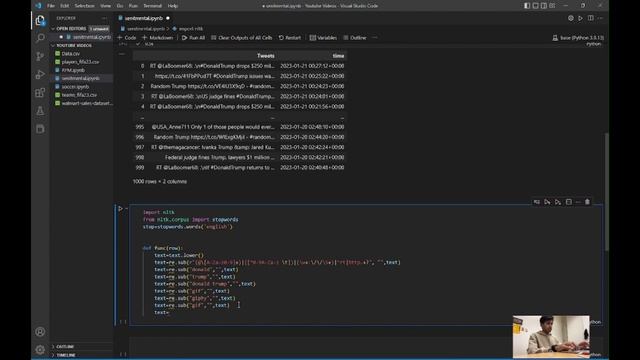Open the Run and Debug view

coord(40,74)
